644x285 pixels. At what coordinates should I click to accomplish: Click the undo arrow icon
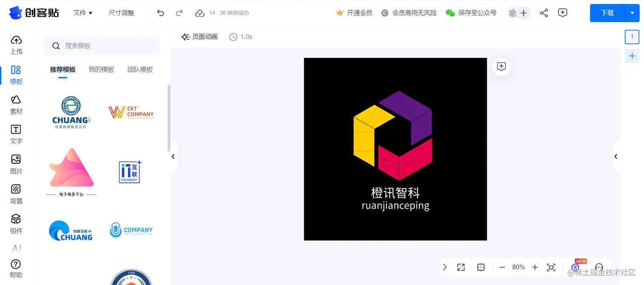coord(160,13)
